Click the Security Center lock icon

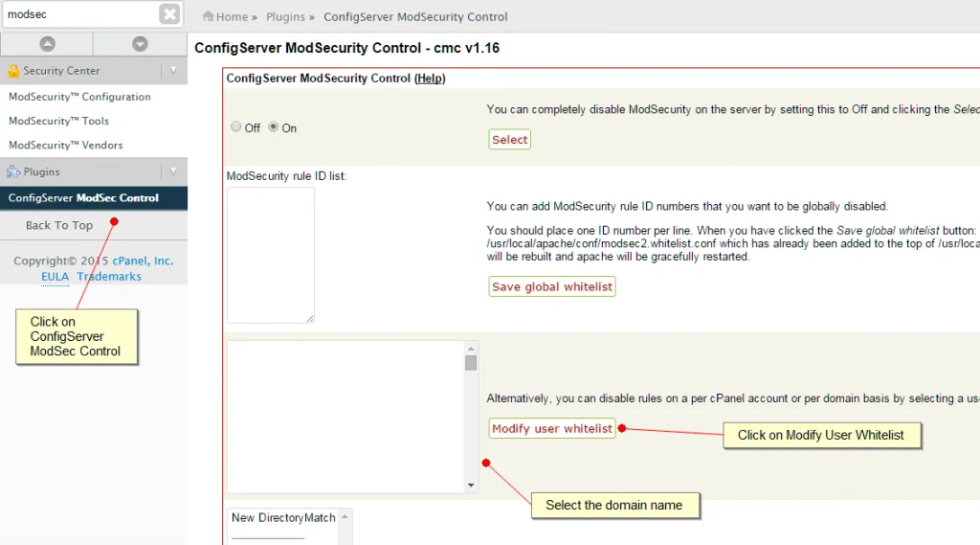[13, 71]
